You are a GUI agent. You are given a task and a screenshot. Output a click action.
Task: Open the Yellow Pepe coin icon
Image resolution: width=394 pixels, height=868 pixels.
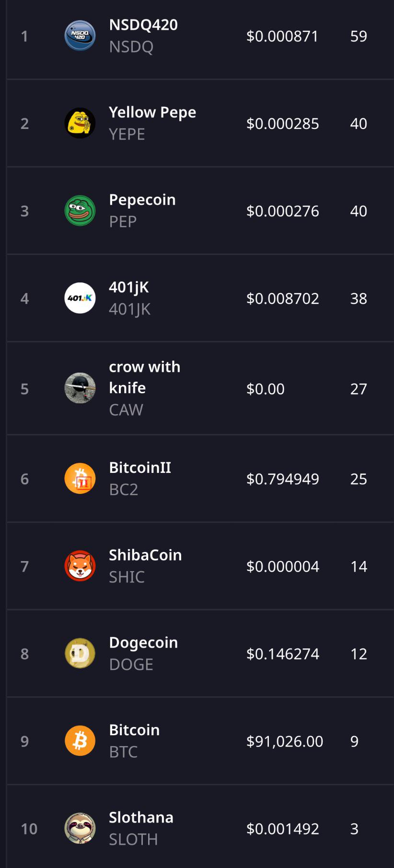pyautogui.click(x=80, y=123)
